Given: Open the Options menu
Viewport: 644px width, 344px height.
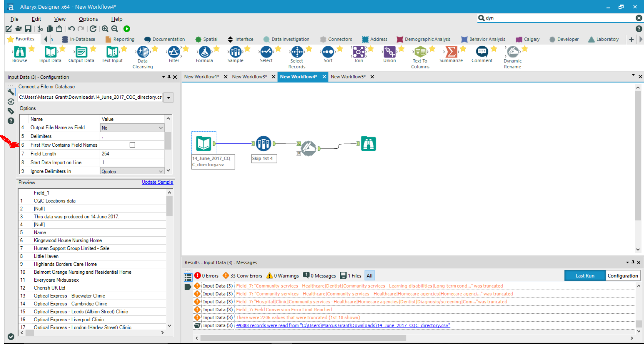Looking at the screenshot, I should point(88,19).
